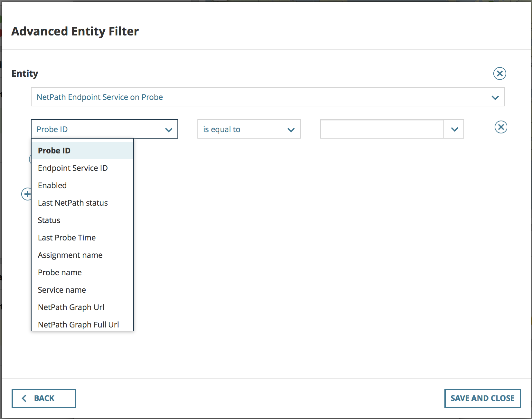Choose Endpoint Service ID option
Viewport: 532px width, 419px height.
click(x=82, y=168)
